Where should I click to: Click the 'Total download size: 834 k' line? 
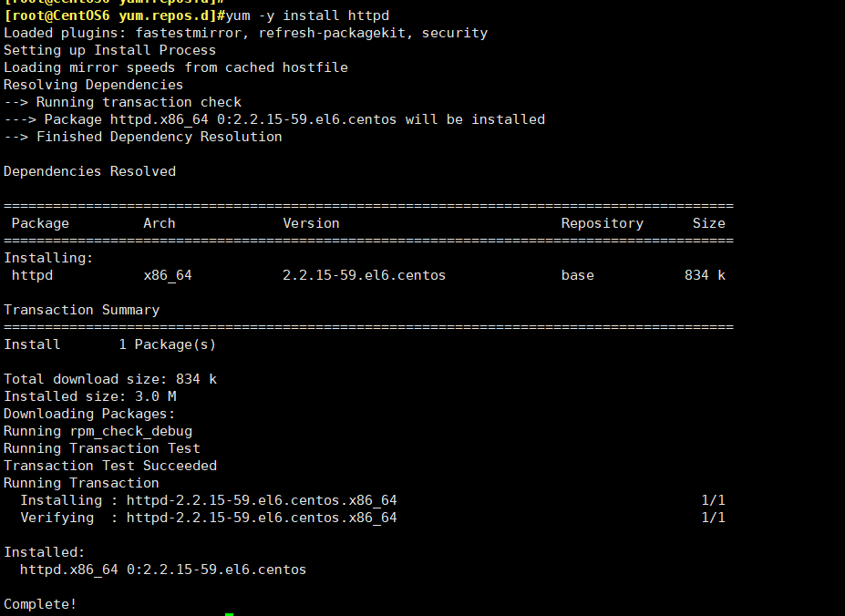coord(110,379)
